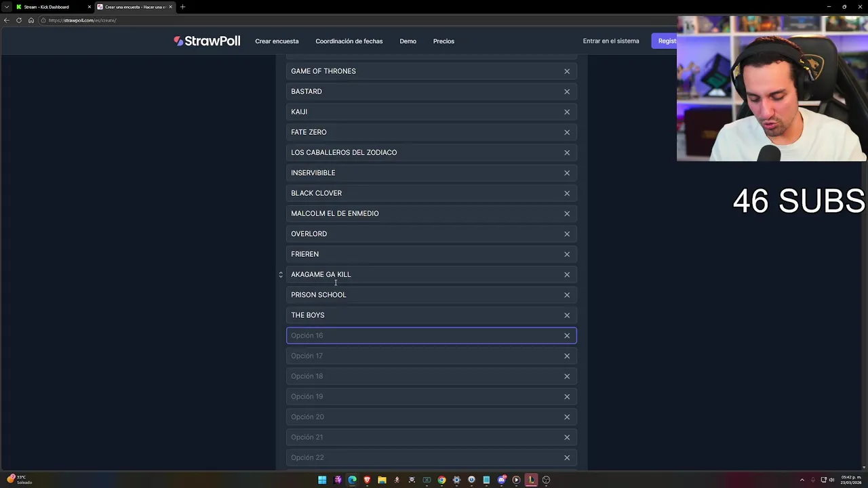This screenshot has width=868, height=488.
Task: Close the Crear una encuesta tab
Action: (x=170, y=7)
